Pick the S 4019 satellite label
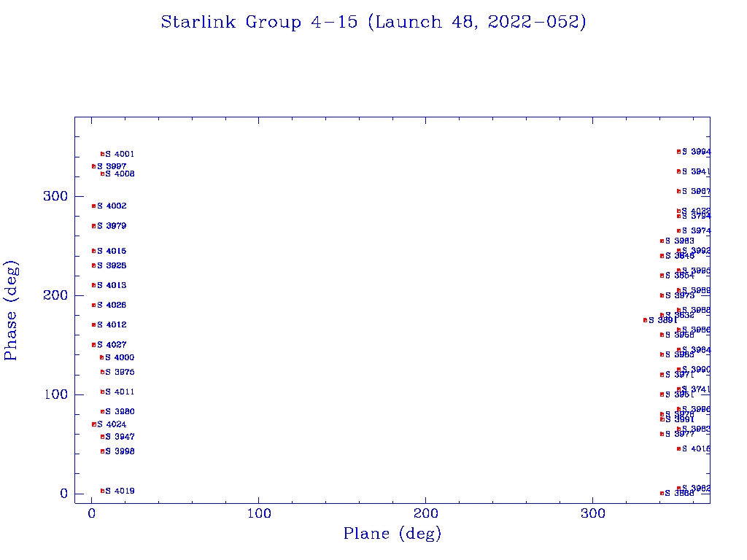This screenshot has height=560, width=747. click(120, 491)
